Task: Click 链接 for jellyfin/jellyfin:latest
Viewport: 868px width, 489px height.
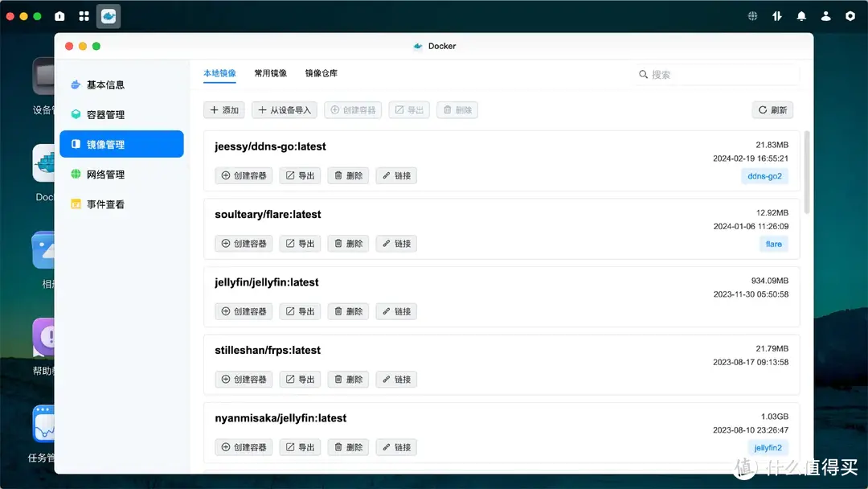Action: tap(396, 311)
